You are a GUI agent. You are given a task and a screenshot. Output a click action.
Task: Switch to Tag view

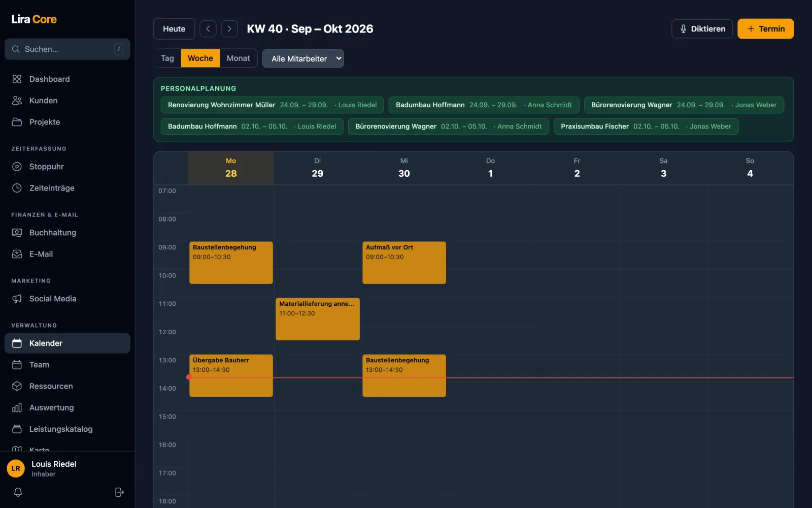click(167, 58)
